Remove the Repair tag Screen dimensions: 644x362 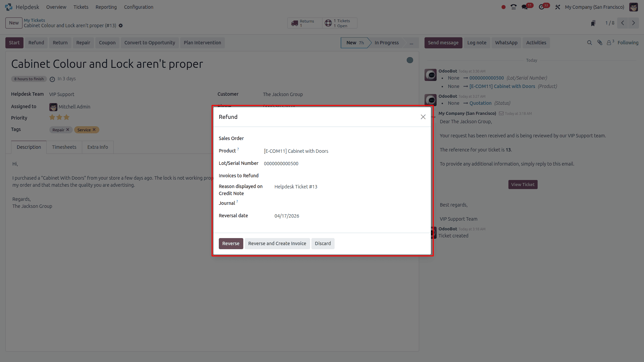tap(67, 130)
